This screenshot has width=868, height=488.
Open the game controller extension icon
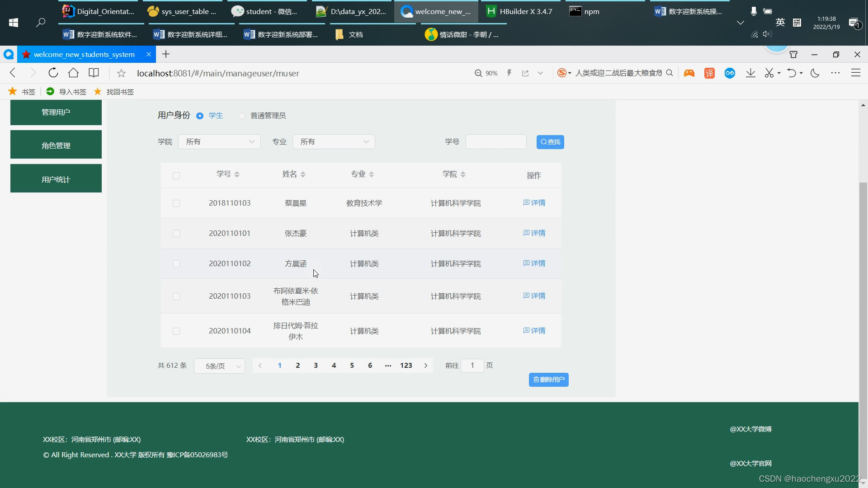[689, 73]
